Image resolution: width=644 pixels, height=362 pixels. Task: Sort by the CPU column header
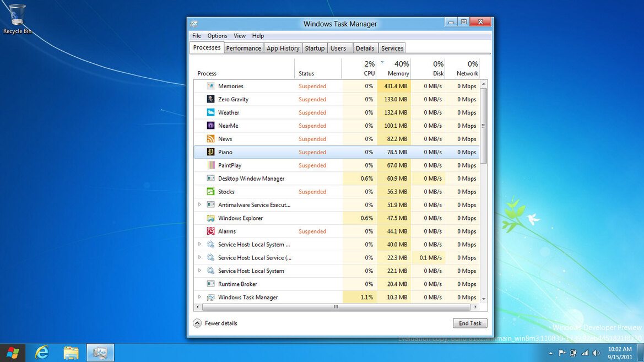click(x=359, y=68)
